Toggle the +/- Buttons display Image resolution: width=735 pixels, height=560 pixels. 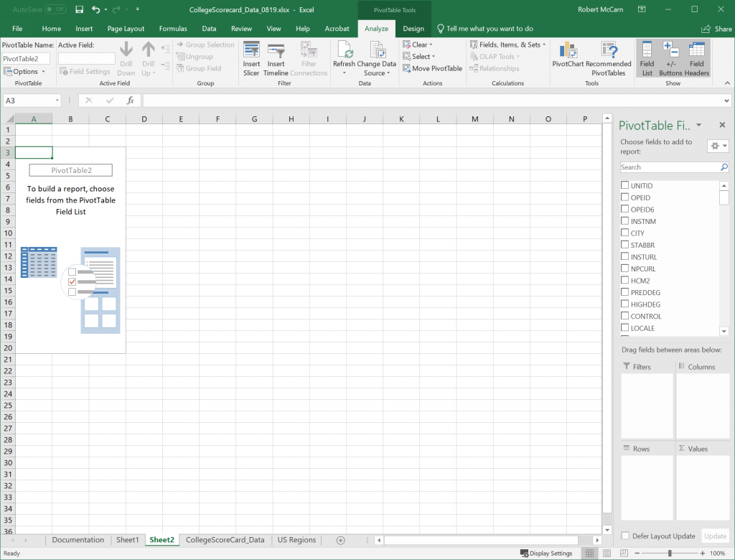[x=671, y=59]
